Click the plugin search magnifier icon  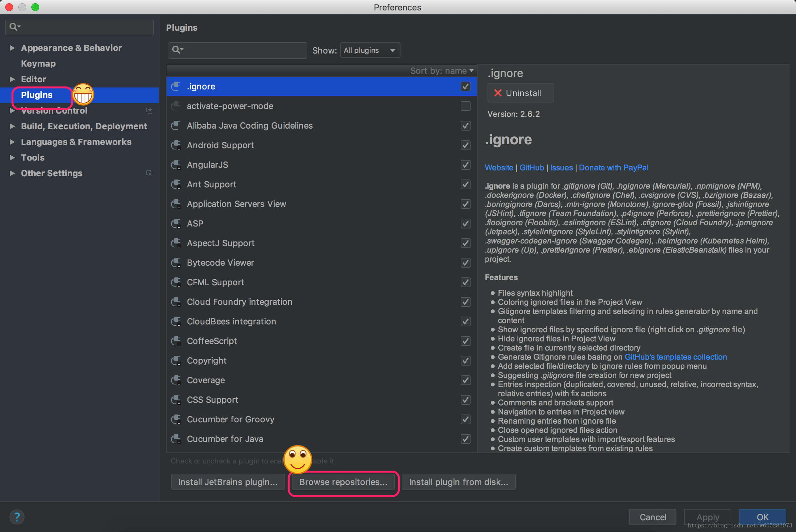(176, 50)
